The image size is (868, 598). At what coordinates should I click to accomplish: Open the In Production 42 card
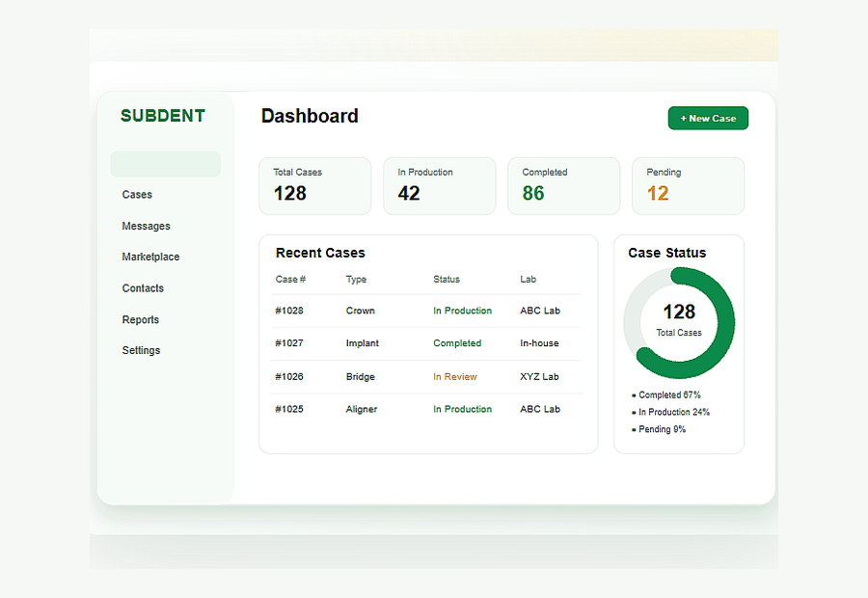coord(440,186)
